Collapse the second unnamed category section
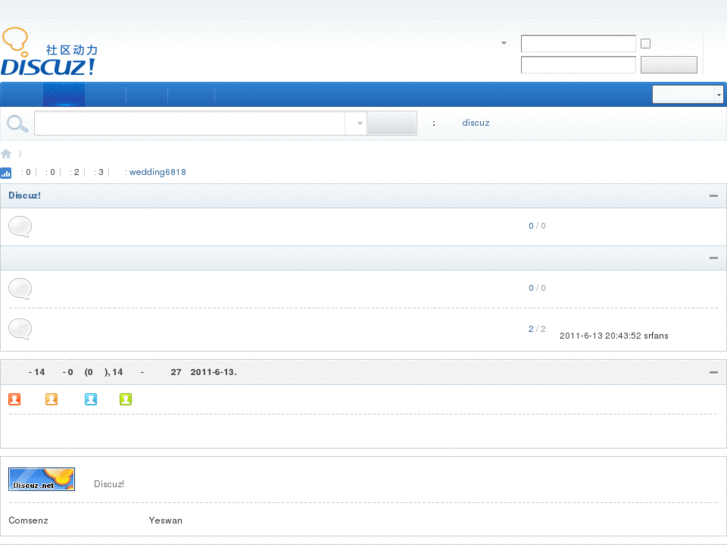The width and height of the screenshot is (727, 545). point(714,257)
